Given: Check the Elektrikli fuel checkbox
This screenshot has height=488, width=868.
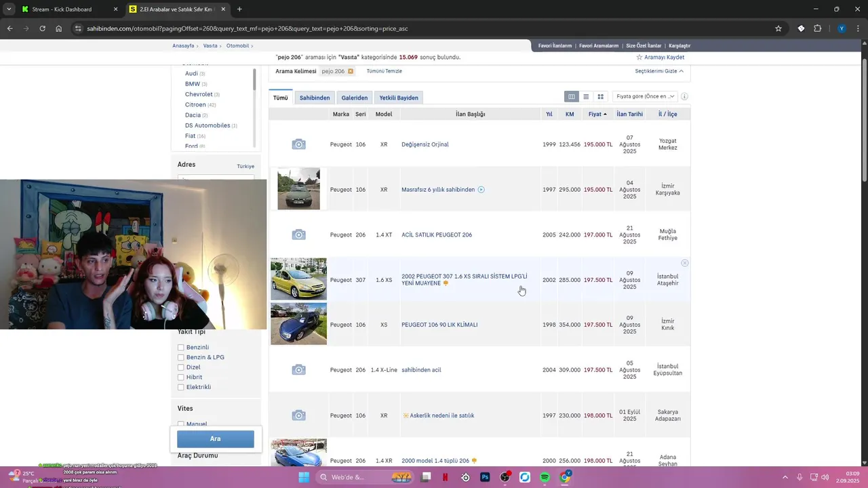Looking at the screenshot, I should [x=181, y=387].
